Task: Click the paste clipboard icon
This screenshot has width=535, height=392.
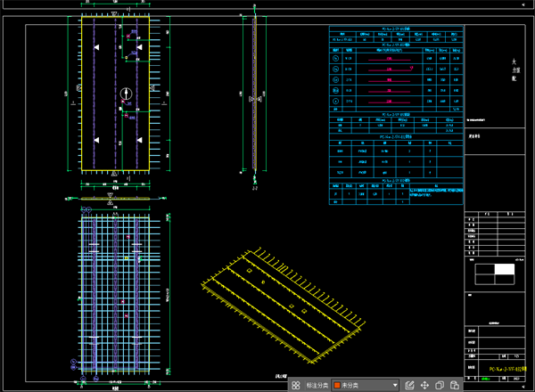Action: point(454,385)
